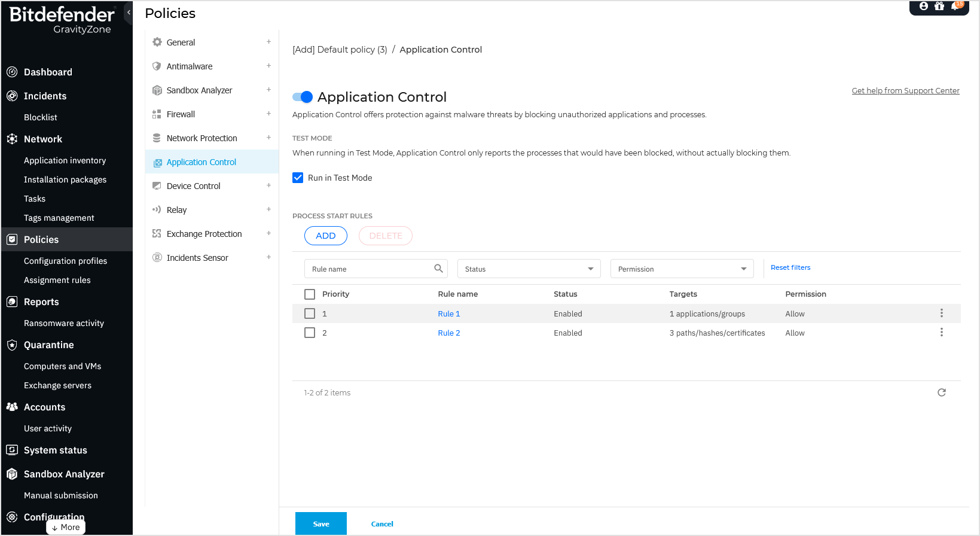Image resolution: width=980 pixels, height=536 pixels.
Task: Go to Tags management
Action: coord(59,218)
